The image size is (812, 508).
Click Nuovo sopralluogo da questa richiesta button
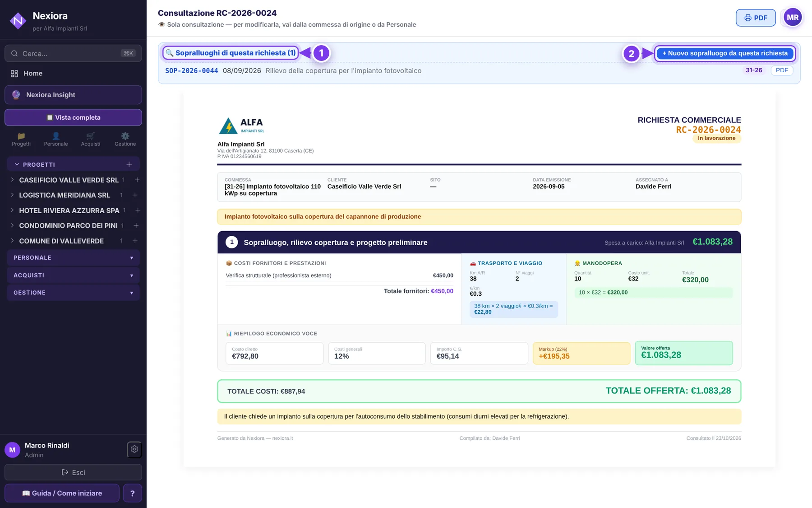[725, 53]
